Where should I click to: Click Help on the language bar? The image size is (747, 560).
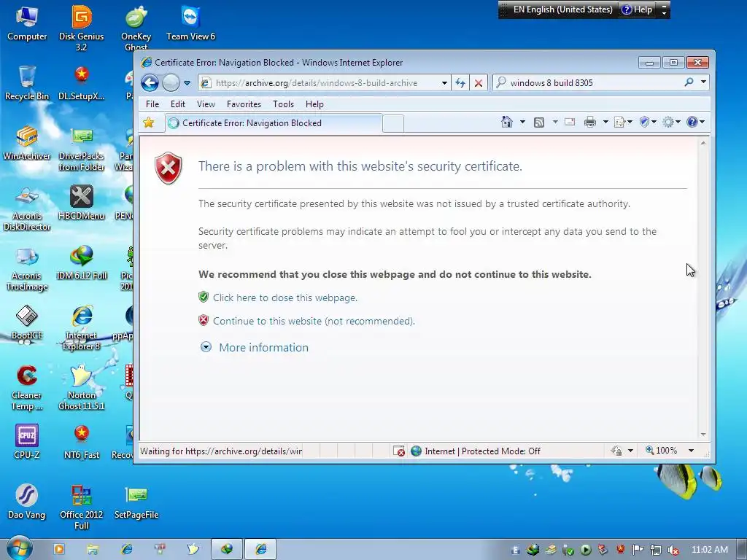(x=637, y=9)
